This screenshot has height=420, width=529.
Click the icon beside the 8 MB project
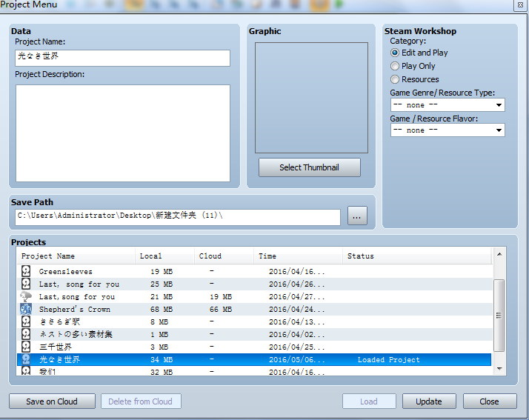tap(26, 321)
